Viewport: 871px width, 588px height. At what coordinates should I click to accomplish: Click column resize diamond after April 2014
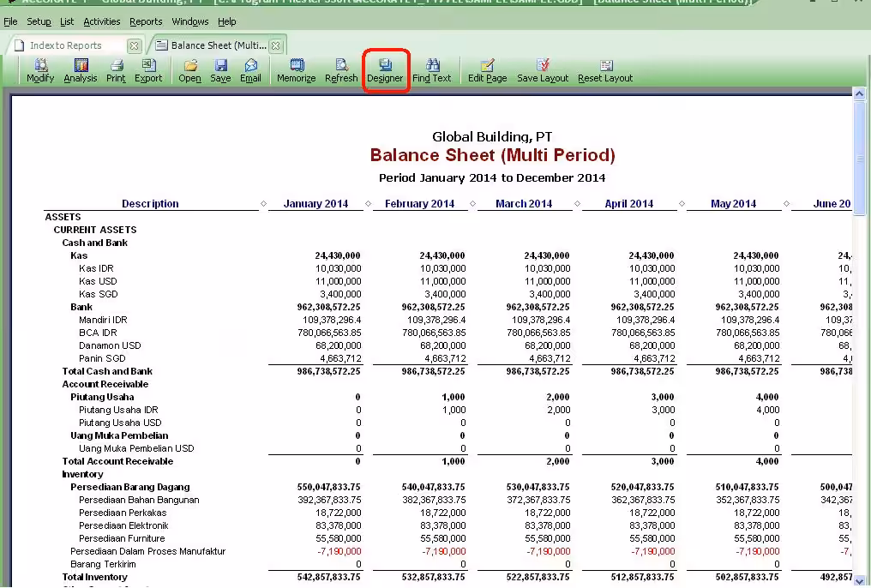[682, 204]
